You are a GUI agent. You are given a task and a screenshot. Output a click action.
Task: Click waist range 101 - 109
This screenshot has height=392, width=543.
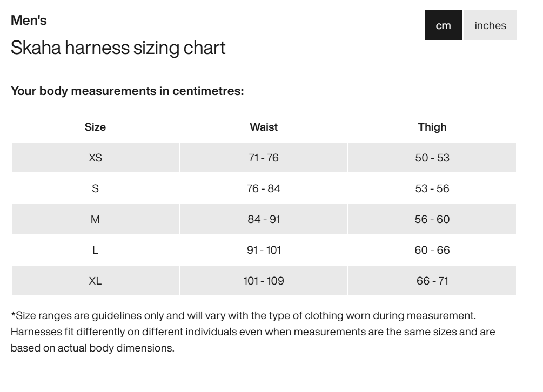tap(264, 281)
